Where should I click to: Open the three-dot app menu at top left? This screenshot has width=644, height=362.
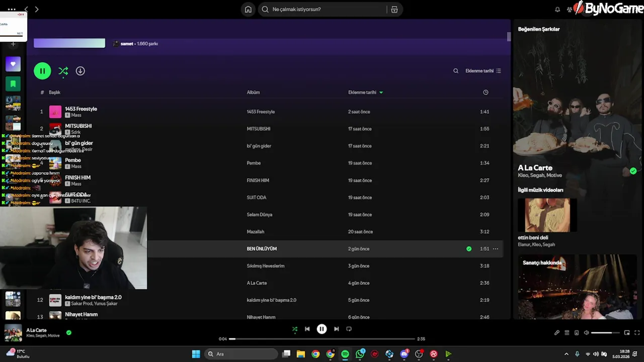12,9
